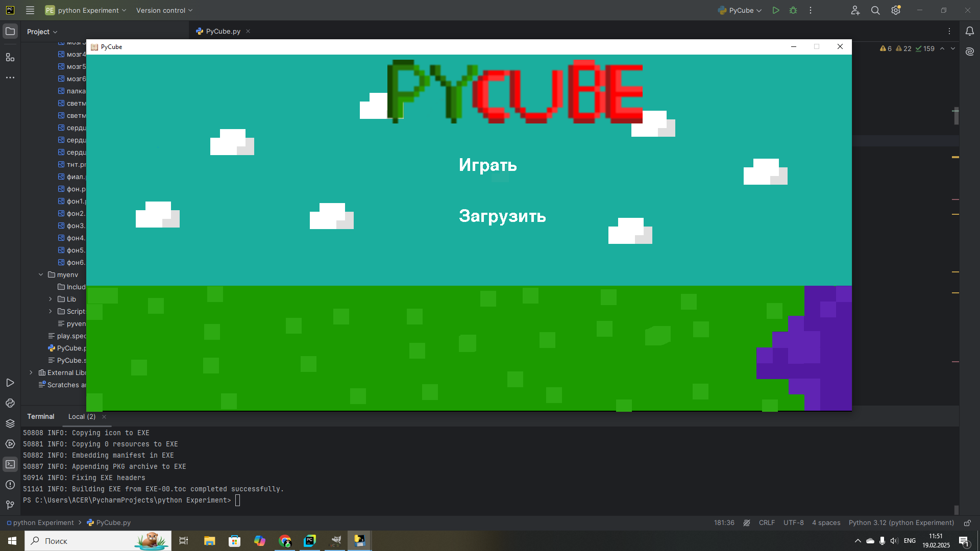The image size is (980, 551).
Task: Collapse the myenv folder
Action: pos(41,274)
